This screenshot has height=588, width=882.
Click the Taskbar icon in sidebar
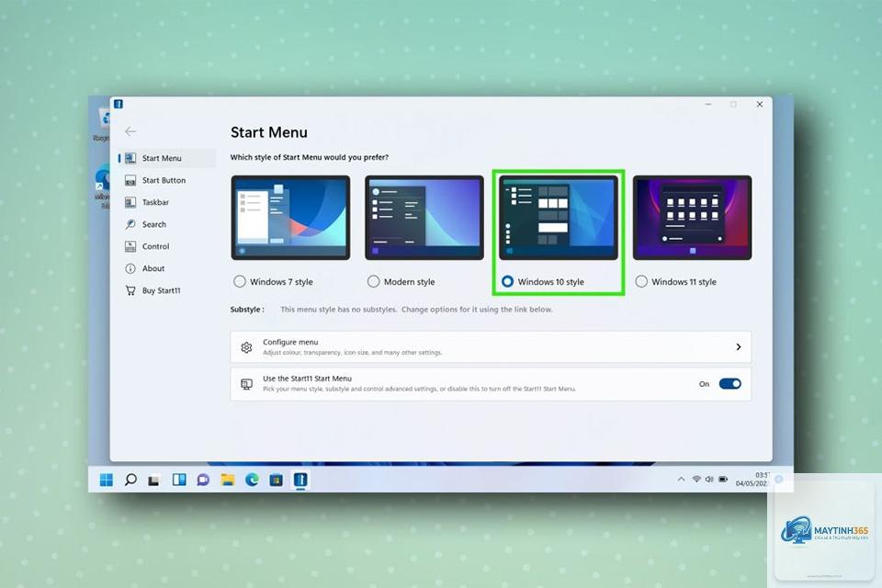(130, 202)
